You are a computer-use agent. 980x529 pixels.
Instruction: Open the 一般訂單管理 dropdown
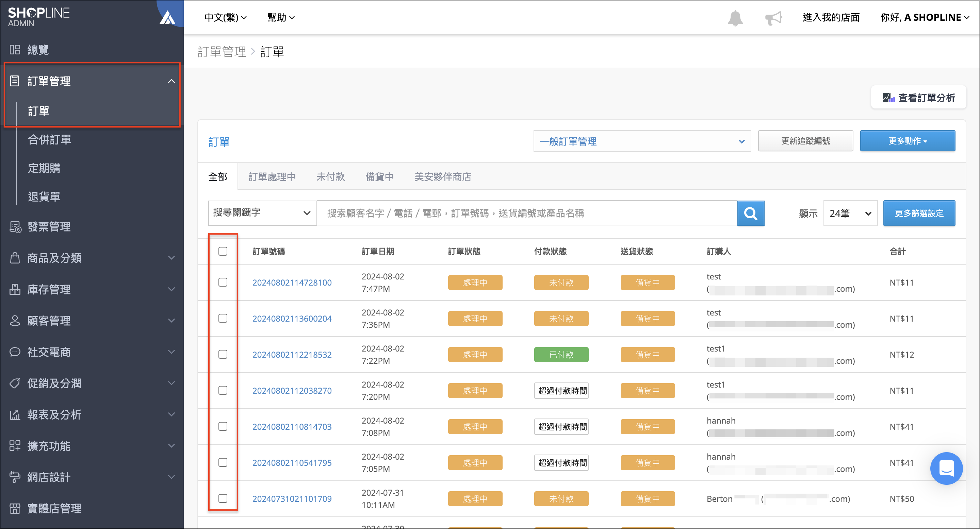(642, 141)
